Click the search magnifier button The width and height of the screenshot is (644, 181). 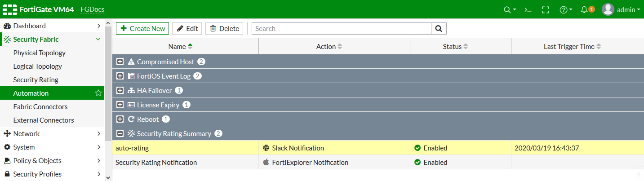pyautogui.click(x=439, y=28)
